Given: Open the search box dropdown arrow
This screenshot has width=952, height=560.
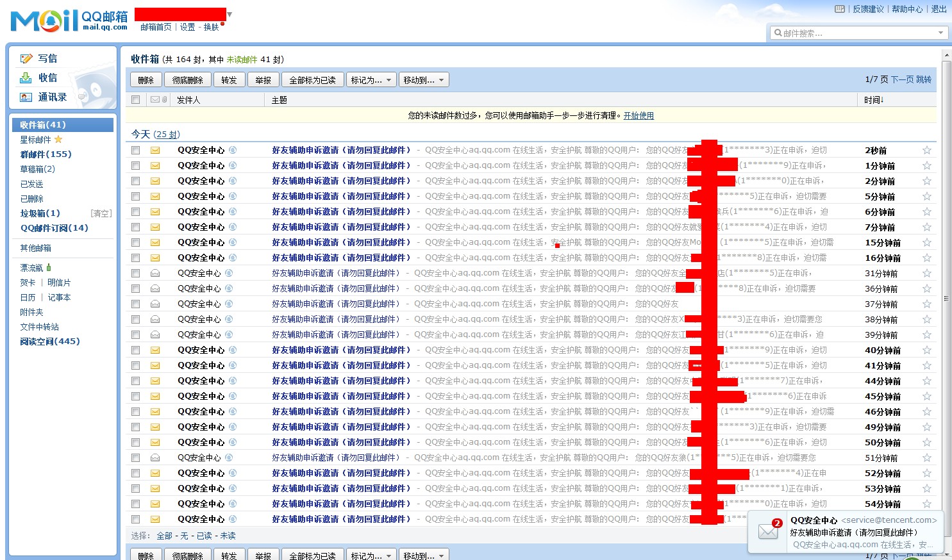Looking at the screenshot, I should pos(940,33).
